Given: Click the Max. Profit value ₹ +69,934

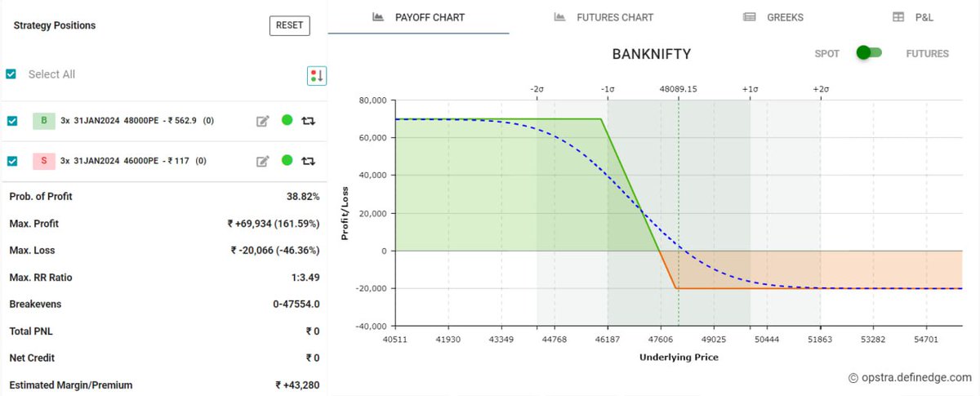Looking at the screenshot, I should click(x=274, y=224).
